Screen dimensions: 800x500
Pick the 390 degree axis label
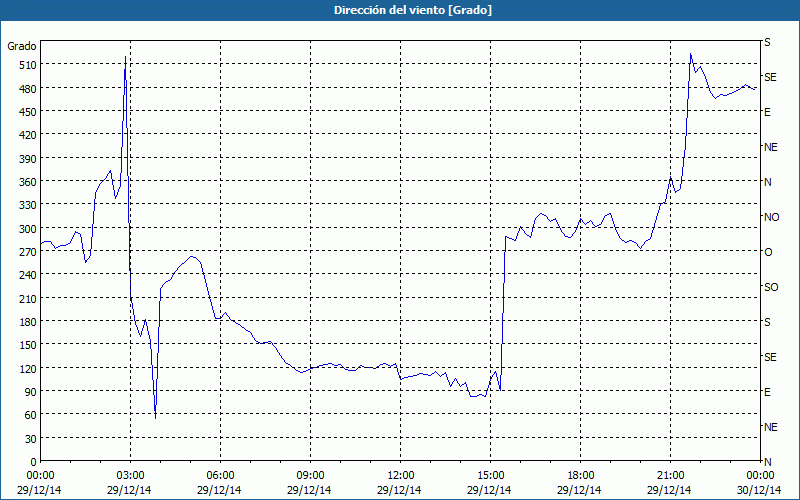tap(28, 159)
